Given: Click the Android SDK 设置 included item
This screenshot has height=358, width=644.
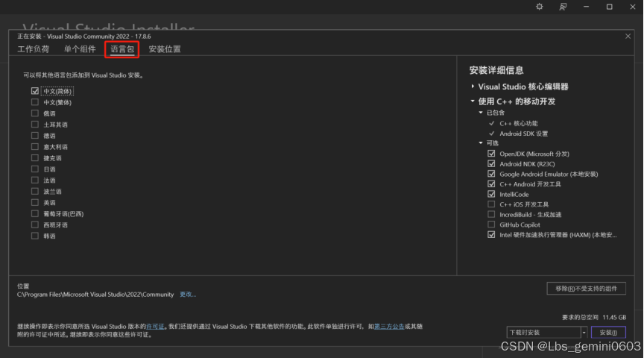Looking at the screenshot, I should (x=524, y=134).
